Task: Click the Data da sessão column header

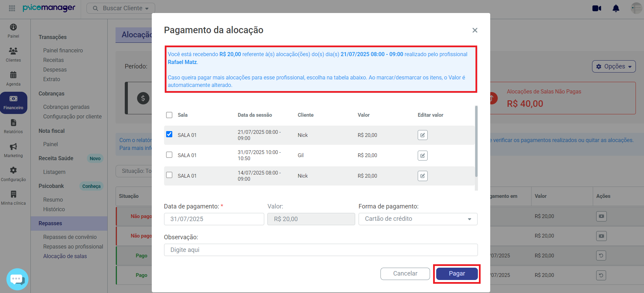Action: click(255, 115)
